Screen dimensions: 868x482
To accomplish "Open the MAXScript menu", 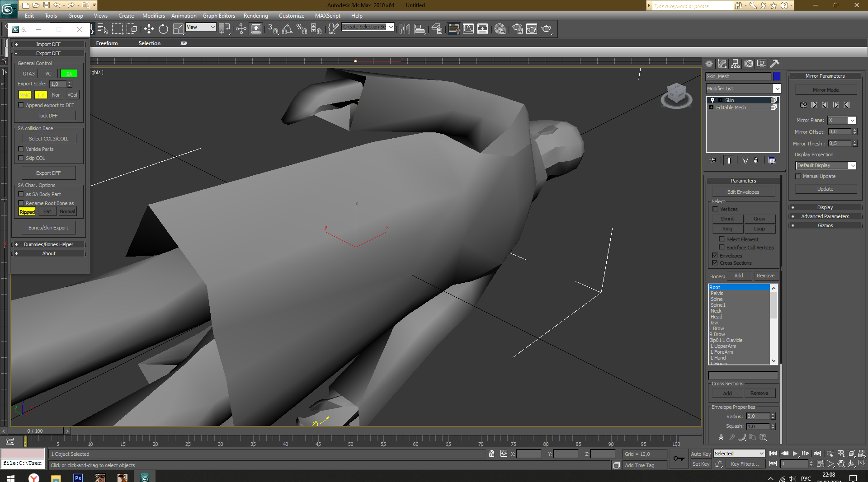I will (327, 16).
